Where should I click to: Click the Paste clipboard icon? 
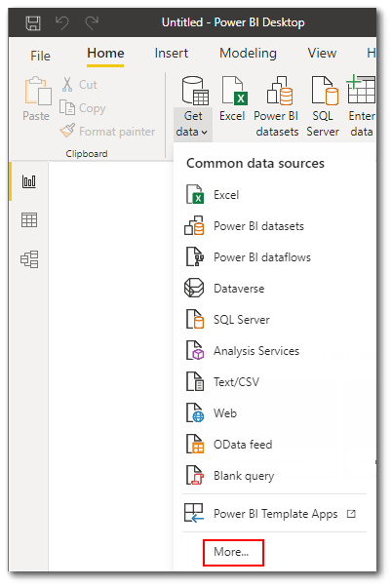pos(38,91)
